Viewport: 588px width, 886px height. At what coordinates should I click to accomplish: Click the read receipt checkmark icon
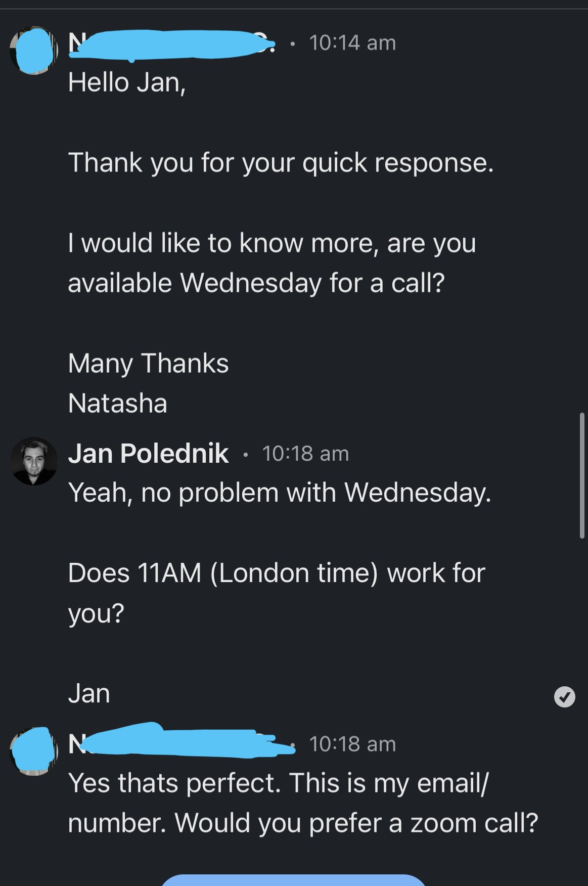click(564, 697)
